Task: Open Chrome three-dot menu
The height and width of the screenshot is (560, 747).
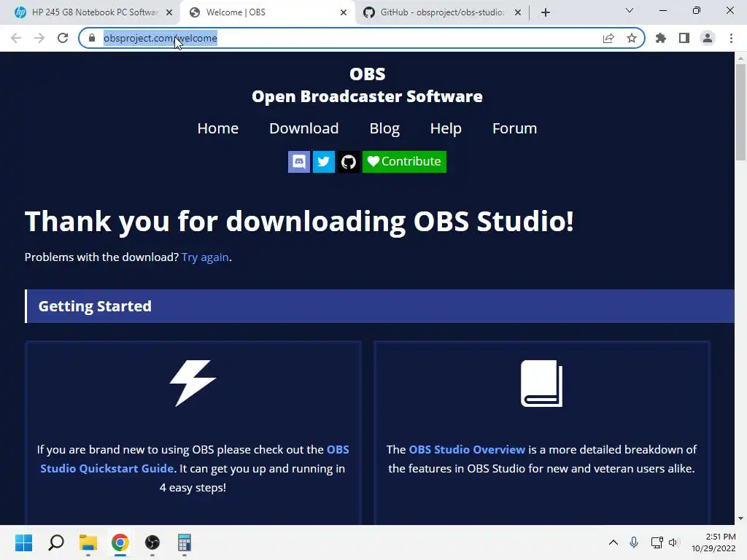Action: click(731, 38)
